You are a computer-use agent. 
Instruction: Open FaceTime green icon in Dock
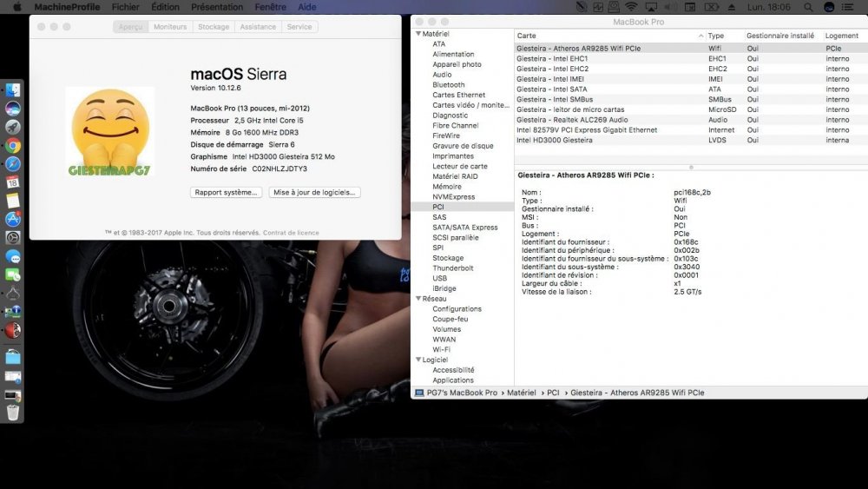pyautogui.click(x=13, y=274)
